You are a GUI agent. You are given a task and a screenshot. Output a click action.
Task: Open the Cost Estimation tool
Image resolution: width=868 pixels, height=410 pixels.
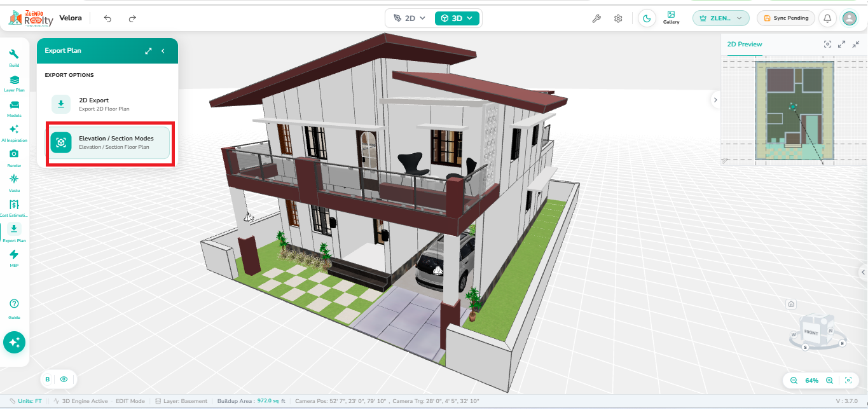14,208
